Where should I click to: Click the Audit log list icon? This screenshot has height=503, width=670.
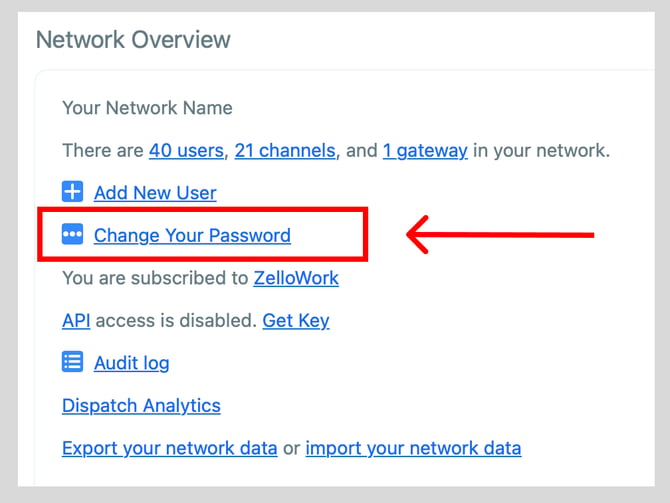click(x=72, y=362)
